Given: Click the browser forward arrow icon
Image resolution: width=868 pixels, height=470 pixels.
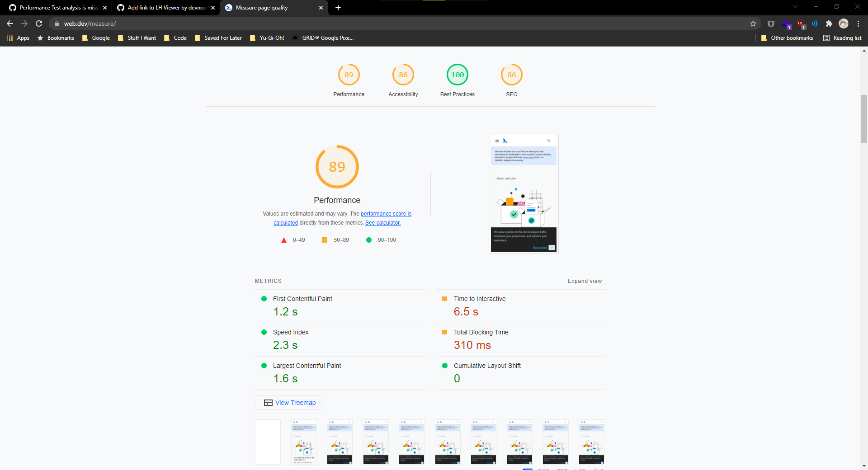Looking at the screenshot, I should point(24,23).
